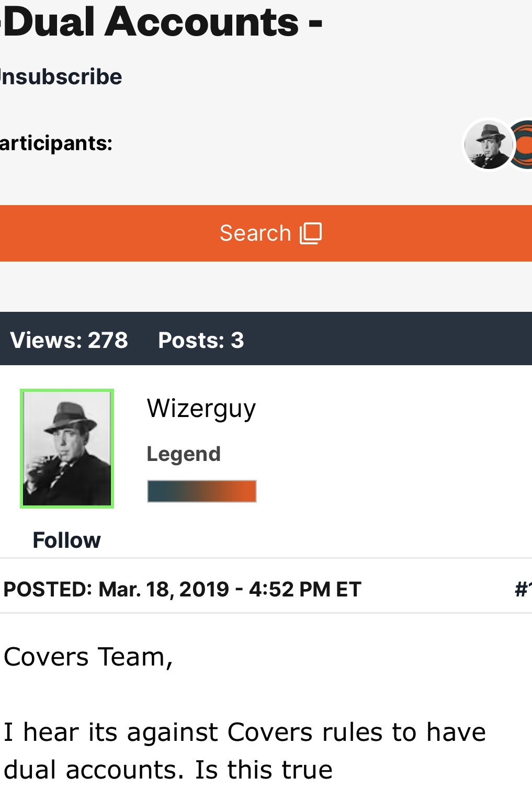Viewport: 532px width, 789px height.
Task: Click the Participants: label
Action: [56, 143]
